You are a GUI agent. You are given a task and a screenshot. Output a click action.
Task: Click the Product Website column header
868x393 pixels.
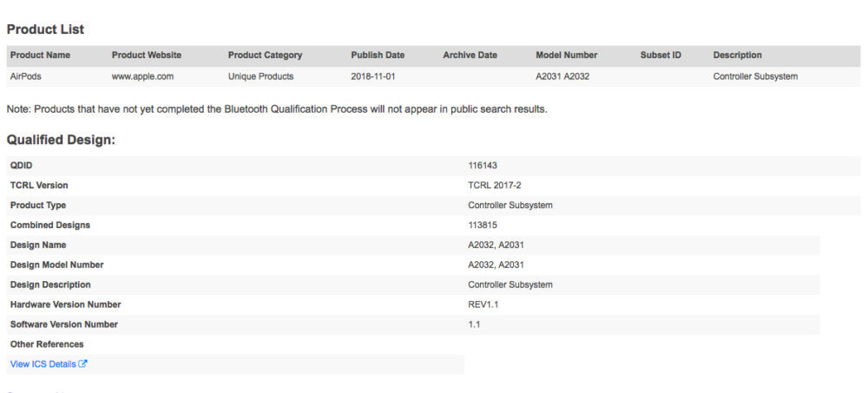tap(146, 56)
